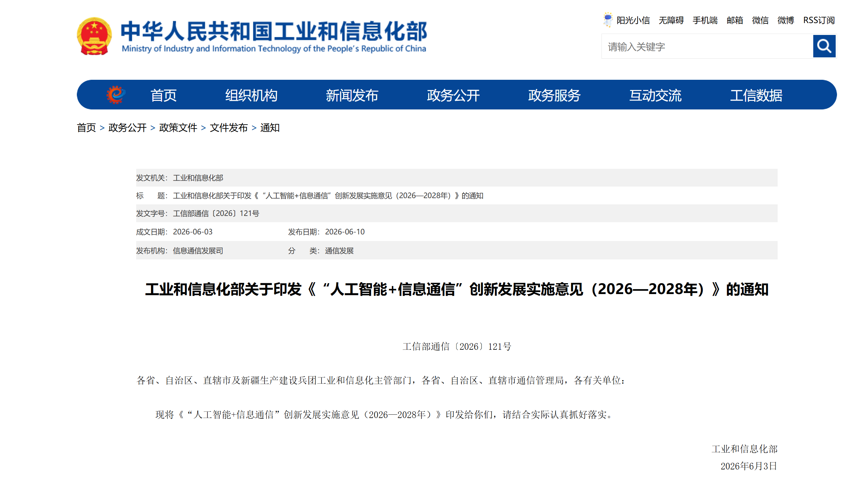Click the paragraph starting with 各省、自治区
The height and width of the screenshot is (478, 868).
tap(381, 380)
